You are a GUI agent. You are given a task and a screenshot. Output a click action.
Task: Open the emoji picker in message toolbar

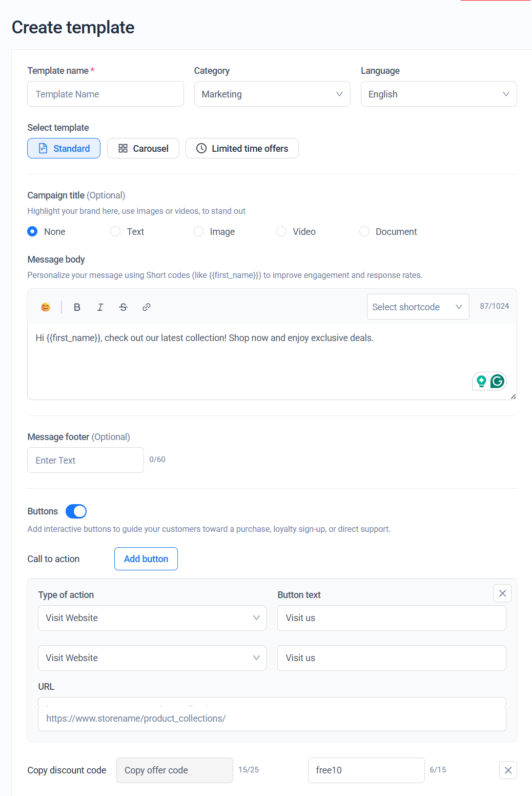tap(46, 307)
